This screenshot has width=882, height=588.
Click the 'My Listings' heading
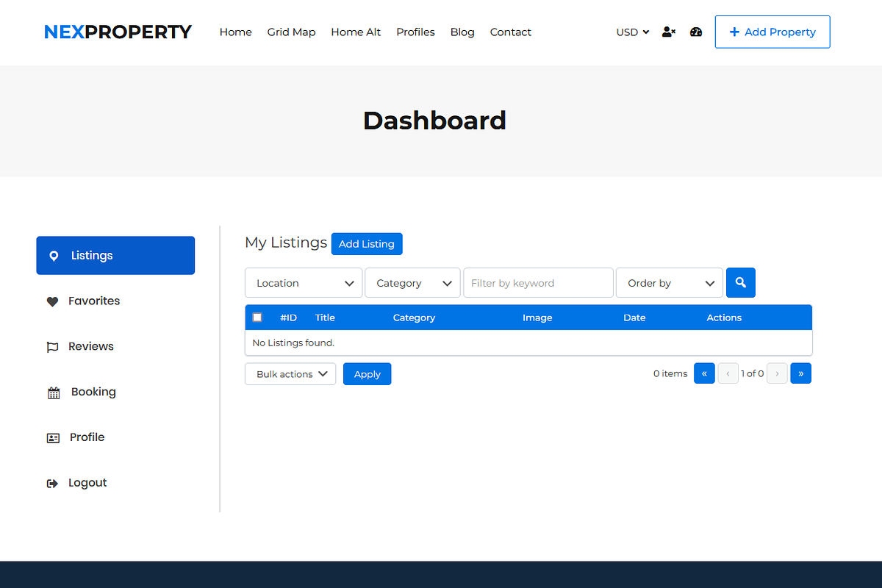[x=286, y=243]
